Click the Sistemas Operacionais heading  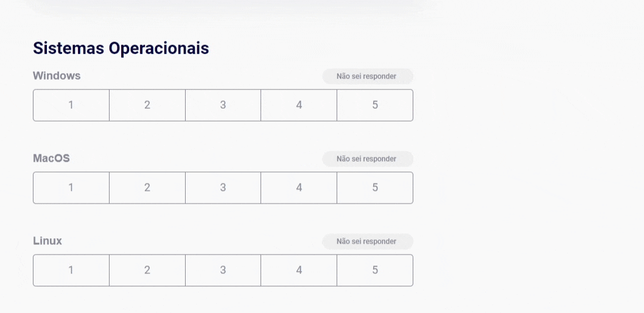[x=121, y=48]
